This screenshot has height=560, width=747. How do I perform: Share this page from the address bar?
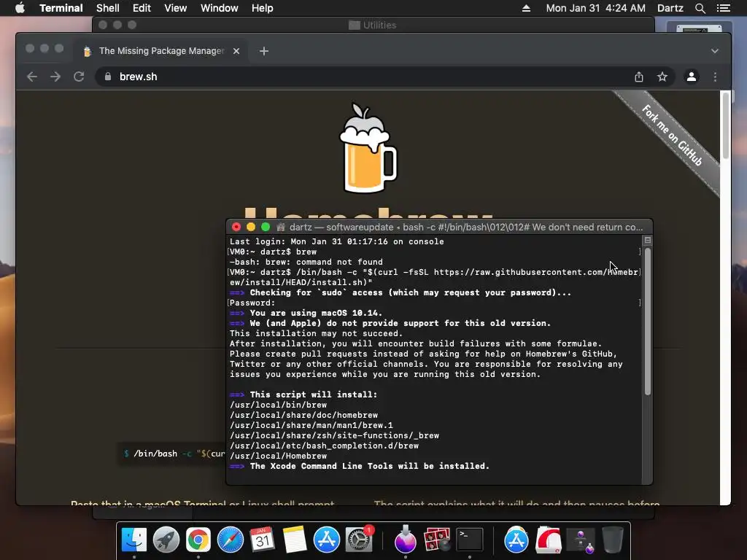pos(639,77)
